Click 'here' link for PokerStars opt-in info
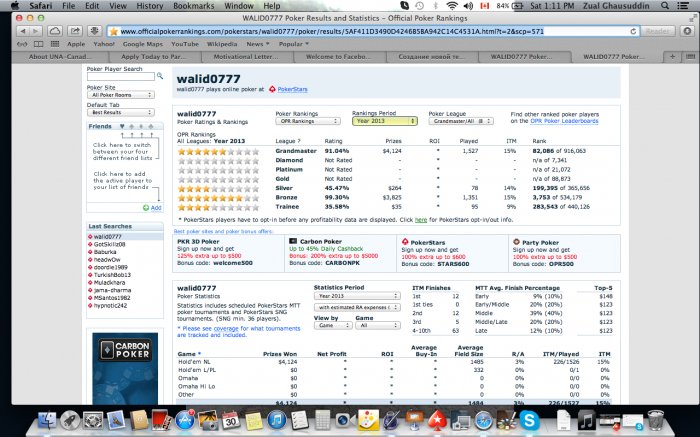Screen dimensions: 700x437 tap(421, 220)
